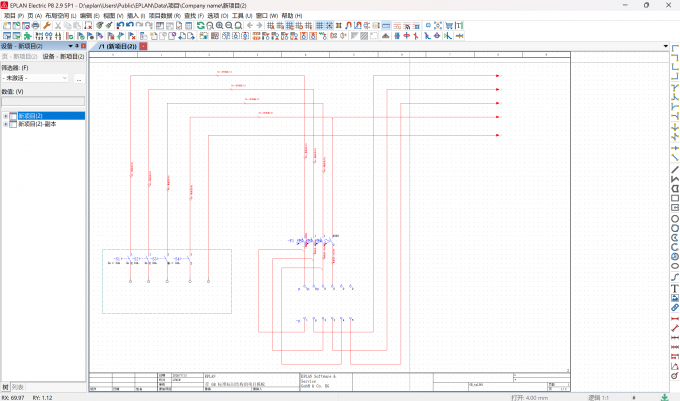680x401 pixels.
Task: Click the green puzzle piece icon
Action: click(x=27, y=36)
